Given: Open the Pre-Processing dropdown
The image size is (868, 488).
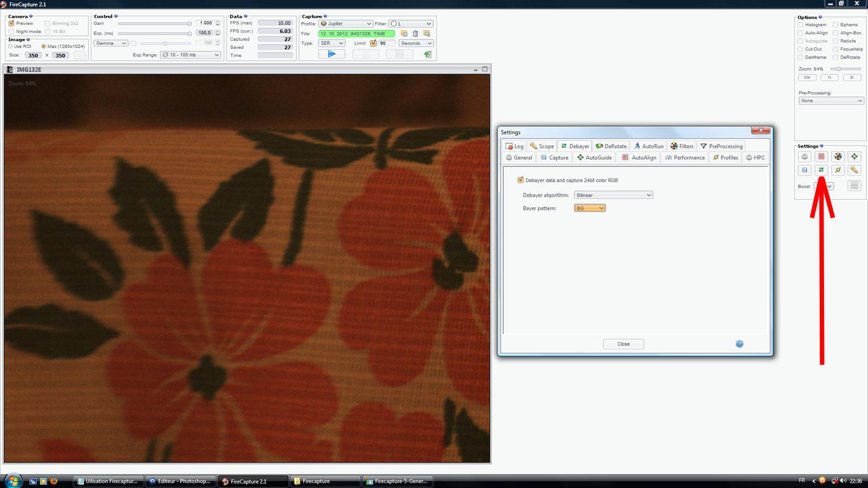Looking at the screenshot, I should pos(831,101).
